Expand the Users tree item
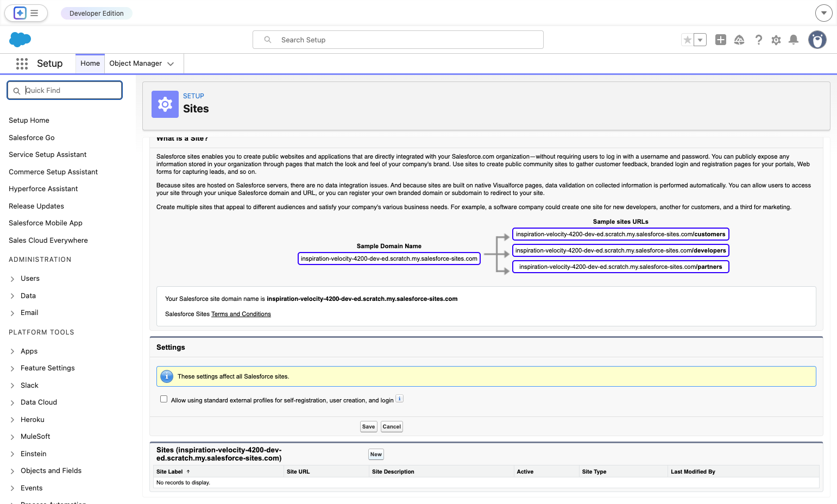Viewport: 837px width, 504px height. [12, 279]
